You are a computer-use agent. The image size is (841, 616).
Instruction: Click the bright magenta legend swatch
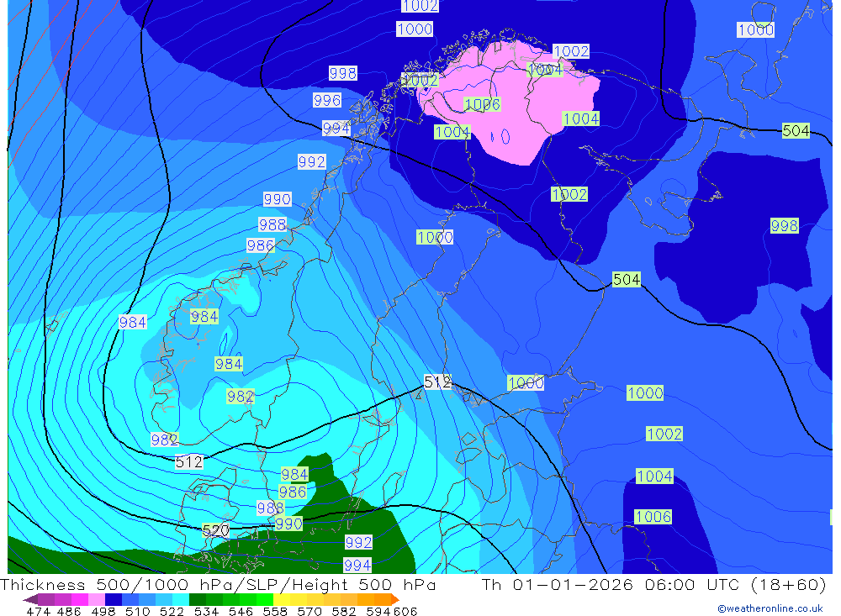coord(80,599)
